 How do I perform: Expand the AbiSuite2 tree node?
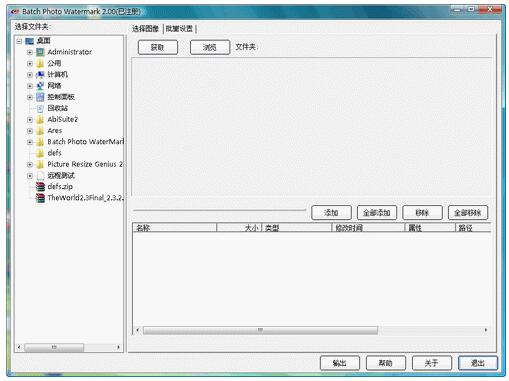click(30, 120)
